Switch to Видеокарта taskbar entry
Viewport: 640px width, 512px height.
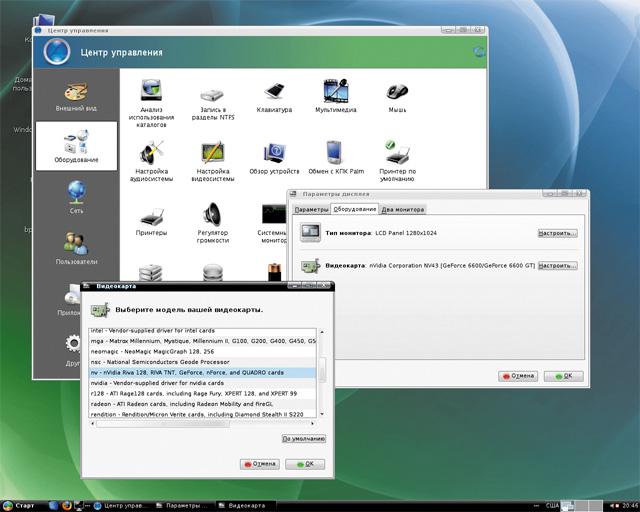(245, 506)
